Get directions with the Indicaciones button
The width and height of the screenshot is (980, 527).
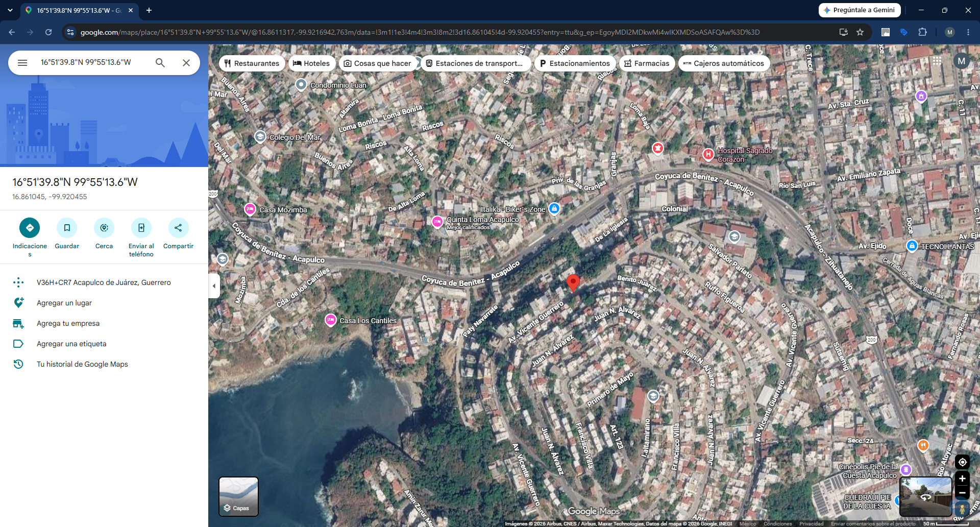30,228
